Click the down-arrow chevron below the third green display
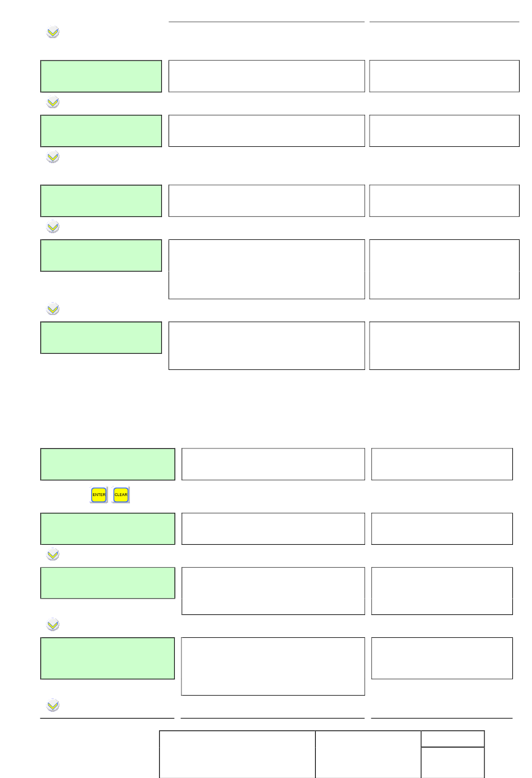The image size is (532, 778). (53, 227)
